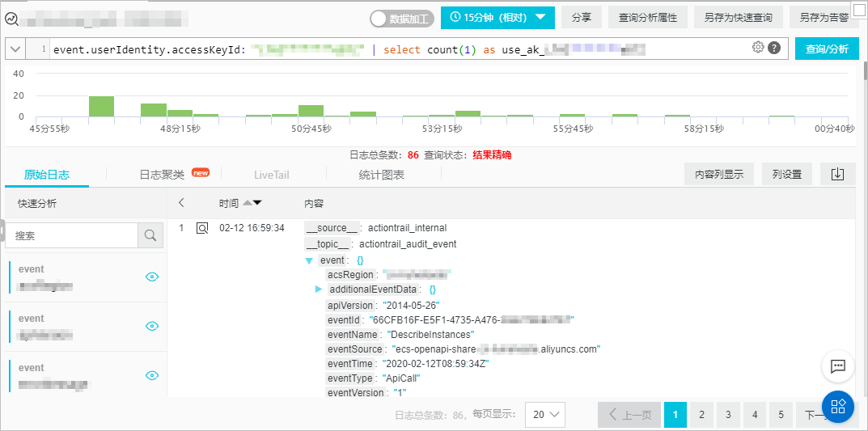Screen dimensions: 868x431
Task: Open the blue floating apps grid icon
Action: (x=837, y=406)
